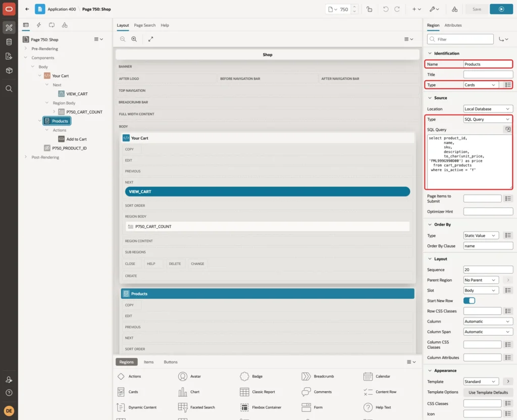
Task: Click the Sequence field
Action: tap(488, 270)
